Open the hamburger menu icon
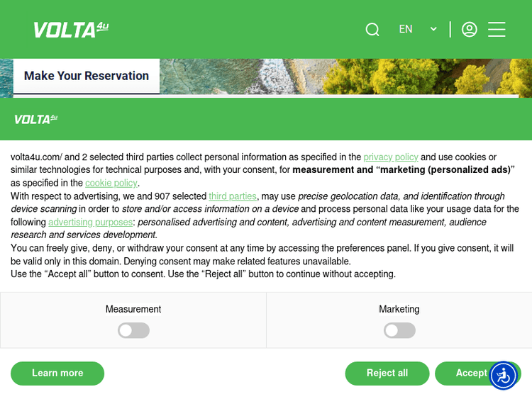 pos(497,30)
